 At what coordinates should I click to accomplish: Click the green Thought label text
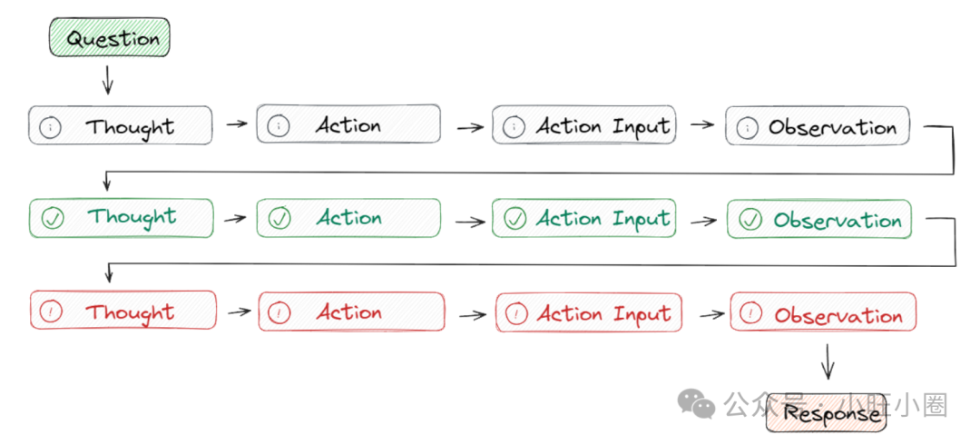click(132, 218)
